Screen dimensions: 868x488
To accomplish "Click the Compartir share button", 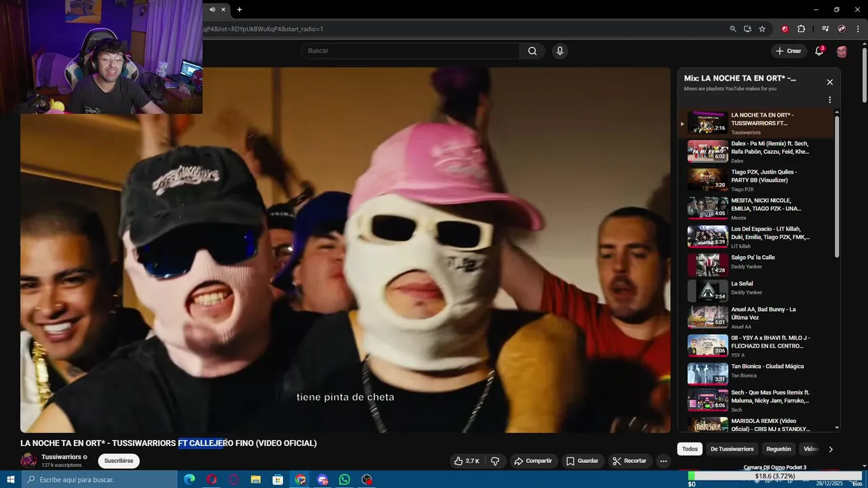I will [x=533, y=461].
